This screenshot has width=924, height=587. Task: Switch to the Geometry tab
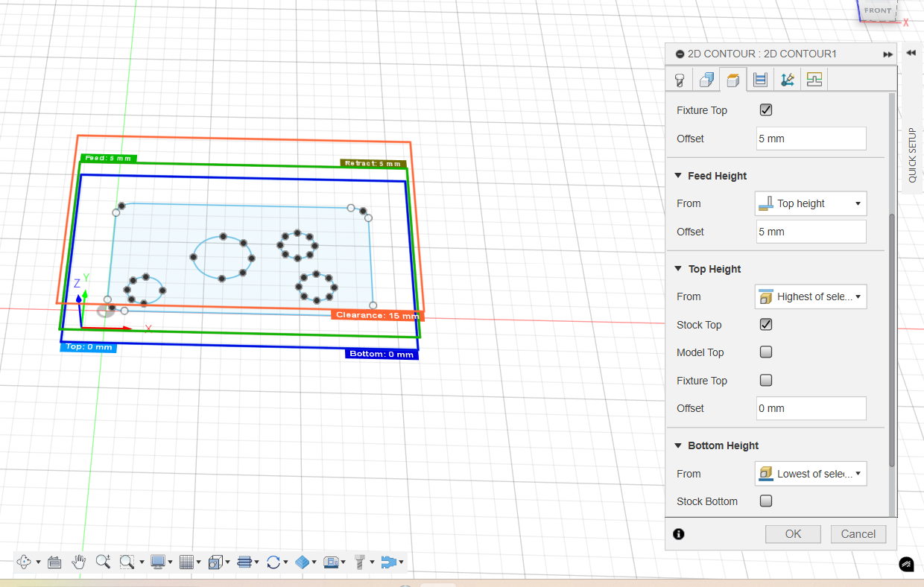706,80
